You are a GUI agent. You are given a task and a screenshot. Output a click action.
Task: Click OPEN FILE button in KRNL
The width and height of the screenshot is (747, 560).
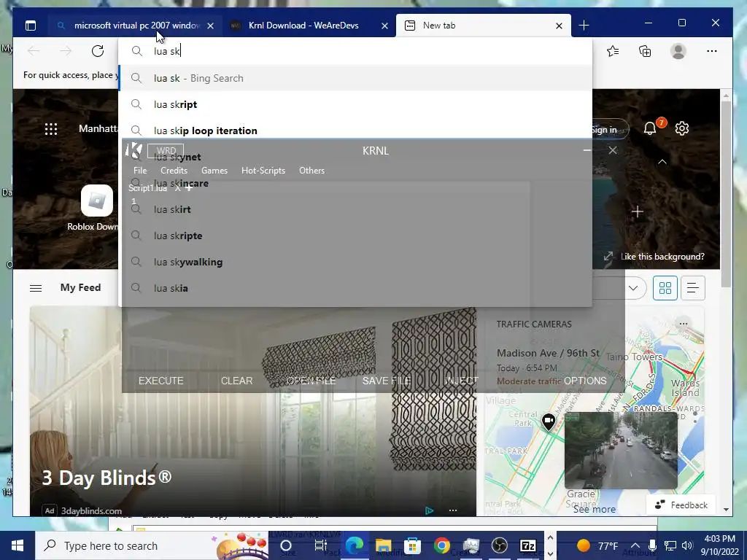[311, 381]
